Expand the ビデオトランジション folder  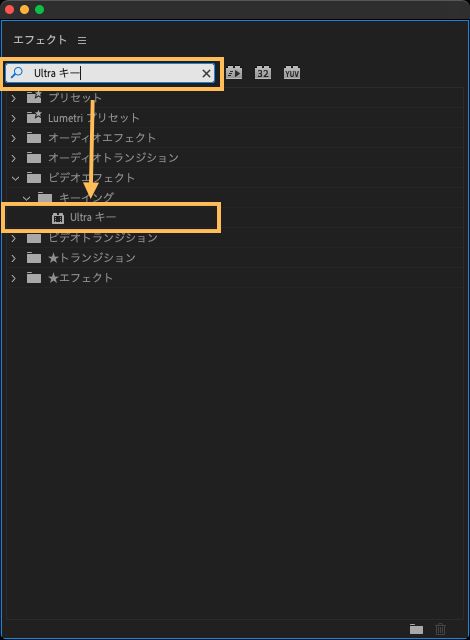point(13,238)
